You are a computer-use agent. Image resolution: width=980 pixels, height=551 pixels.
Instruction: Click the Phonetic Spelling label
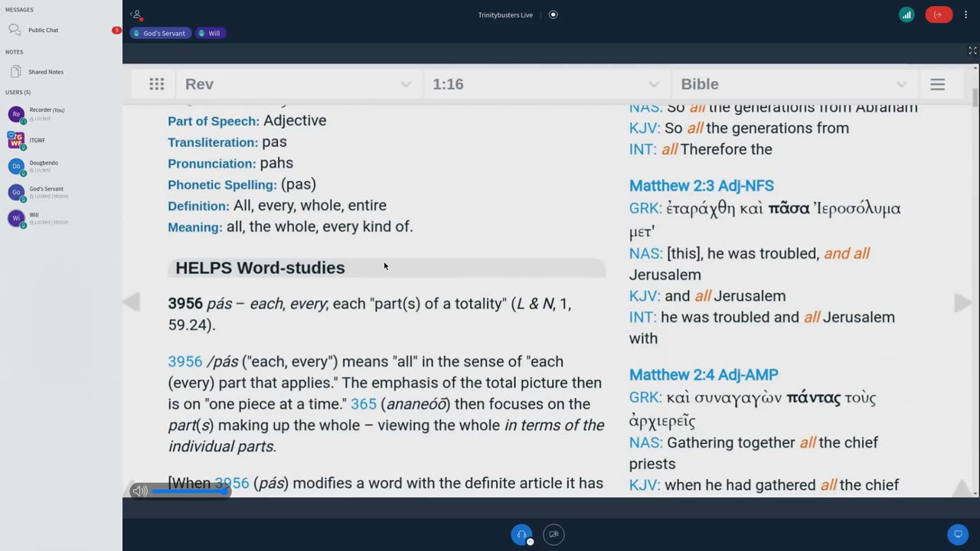click(x=222, y=185)
